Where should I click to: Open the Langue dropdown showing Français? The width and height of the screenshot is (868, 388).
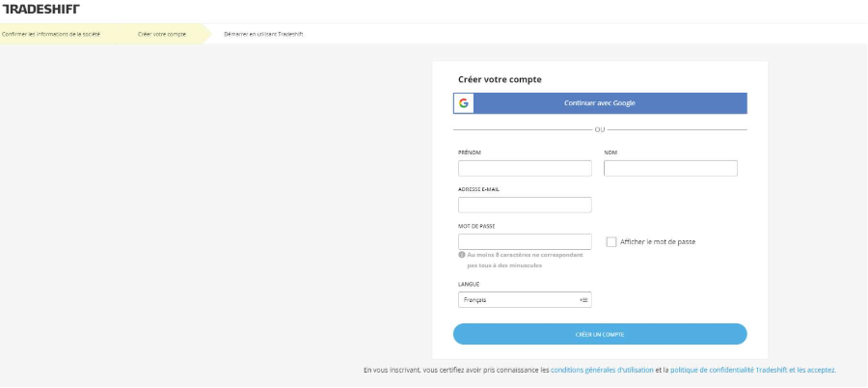tap(525, 300)
